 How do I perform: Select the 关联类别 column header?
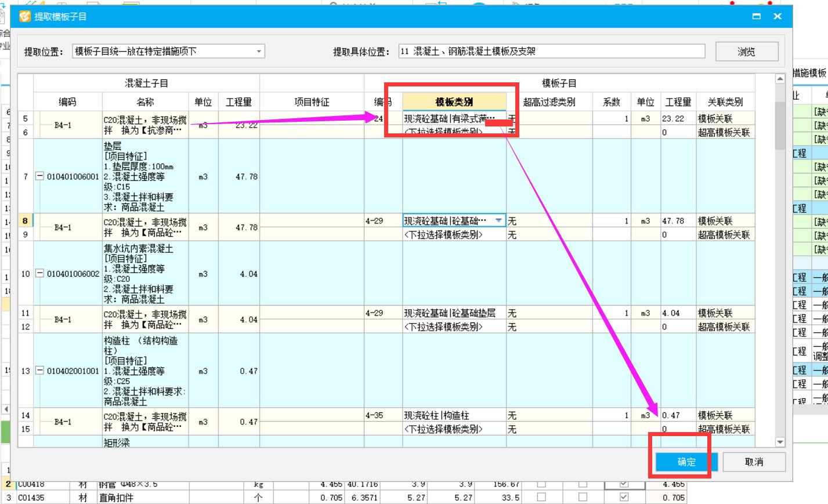[x=725, y=101]
